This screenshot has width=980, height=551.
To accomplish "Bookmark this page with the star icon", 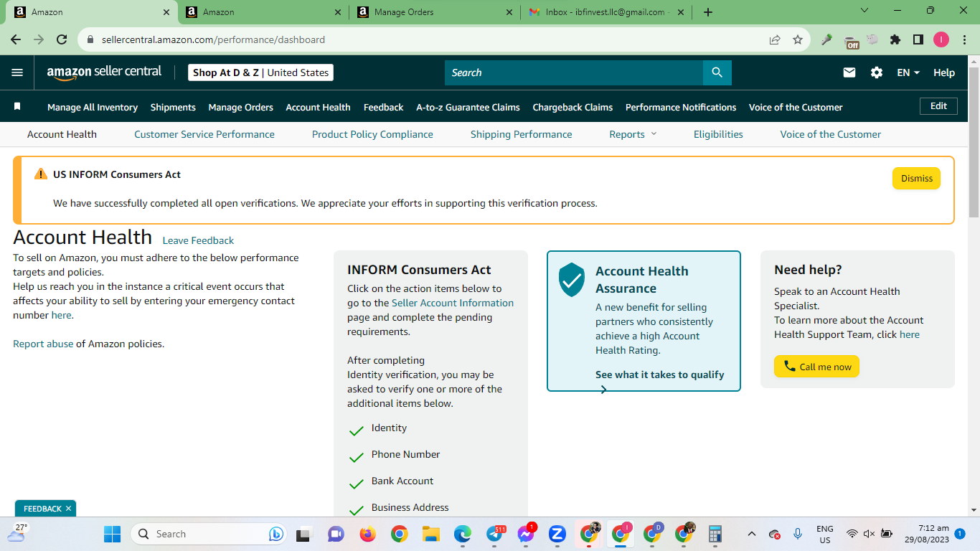I will (798, 40).
